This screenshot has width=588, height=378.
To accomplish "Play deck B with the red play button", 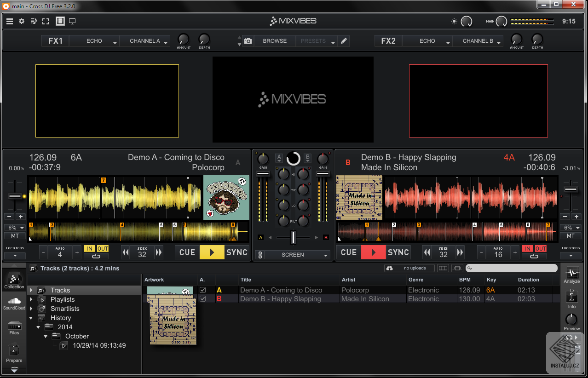I will [374, 252].
